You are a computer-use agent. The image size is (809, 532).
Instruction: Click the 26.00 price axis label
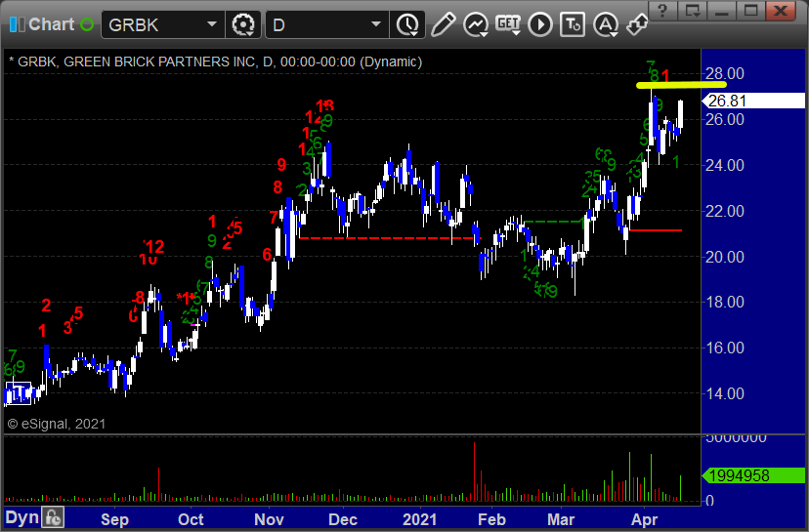(x=724, y=120)
